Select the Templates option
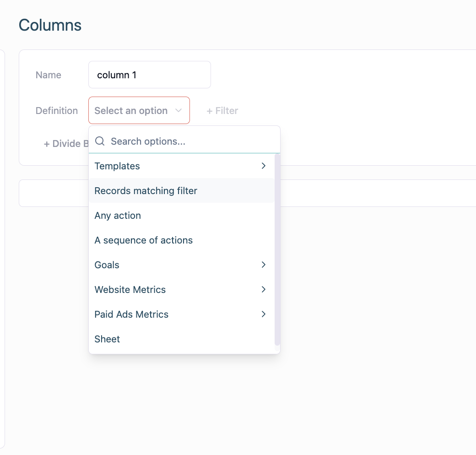Image resolution: width=476 pixels, height=455 pixels. (x=117, y=166)
